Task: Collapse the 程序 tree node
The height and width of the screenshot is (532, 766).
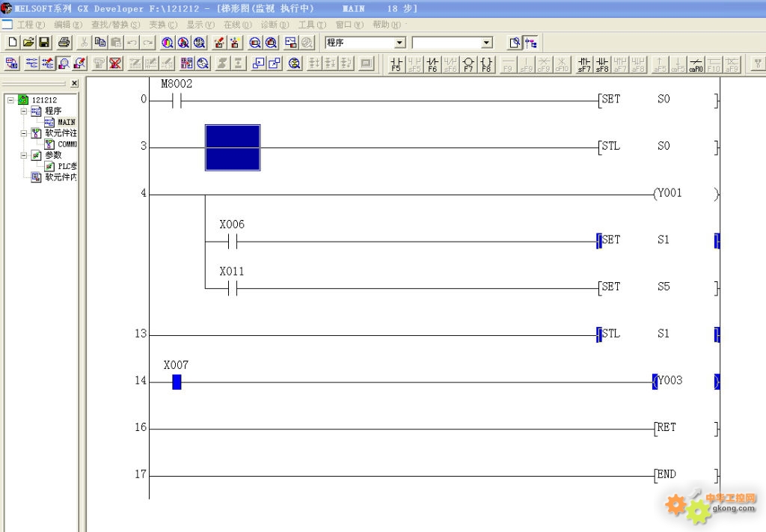Action: tap(23, 111)
